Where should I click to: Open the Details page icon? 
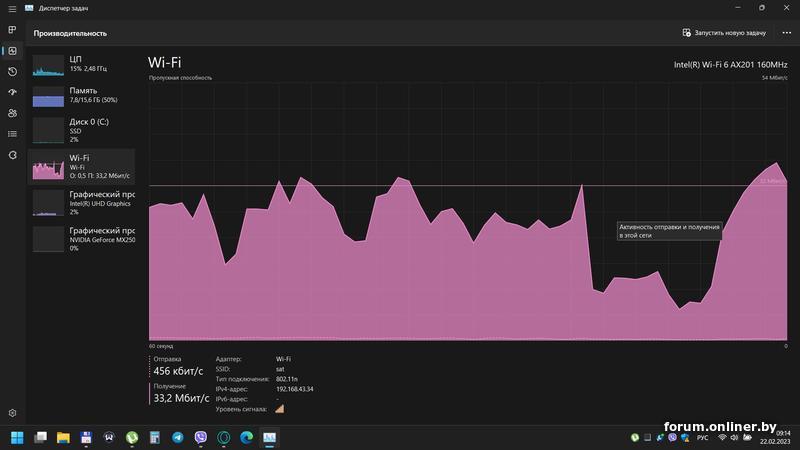[x=12, y=134]
